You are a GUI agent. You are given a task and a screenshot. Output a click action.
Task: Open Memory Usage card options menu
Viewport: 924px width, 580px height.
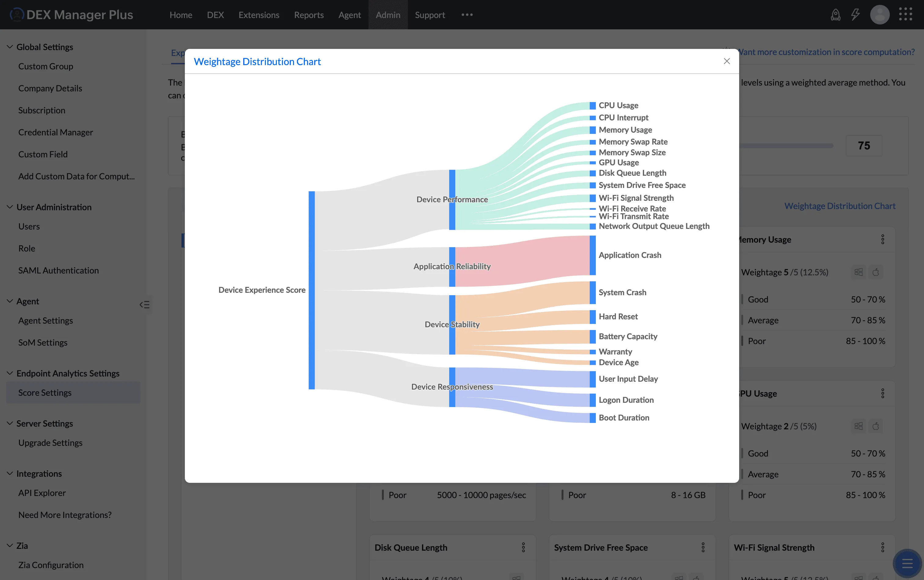pyautogui.click(x=882, y=239)
